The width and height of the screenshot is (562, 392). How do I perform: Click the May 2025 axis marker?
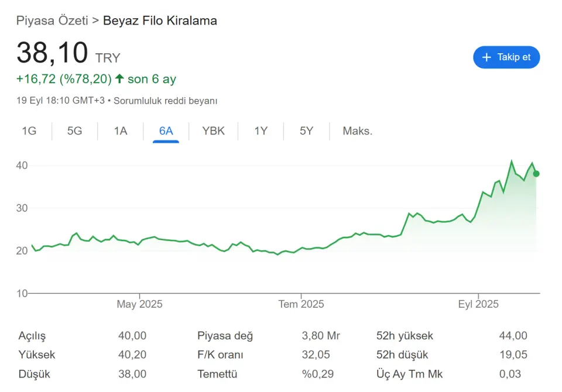139,304
